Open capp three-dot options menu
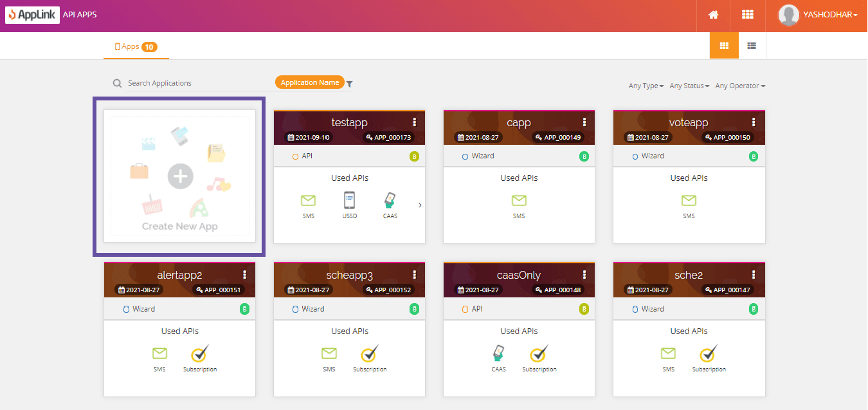Screen dimensions: 868x410 [x=584, y=122]
